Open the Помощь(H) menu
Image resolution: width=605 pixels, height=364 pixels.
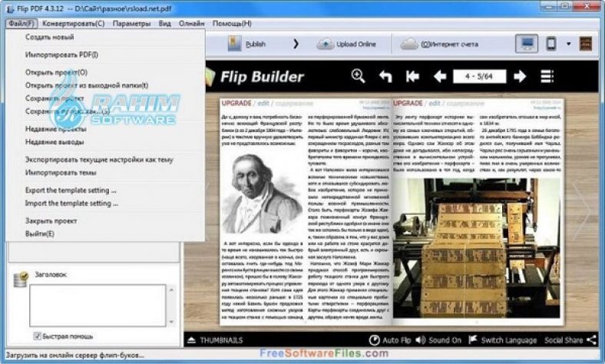pyautogui.click(x=232, y=24)
